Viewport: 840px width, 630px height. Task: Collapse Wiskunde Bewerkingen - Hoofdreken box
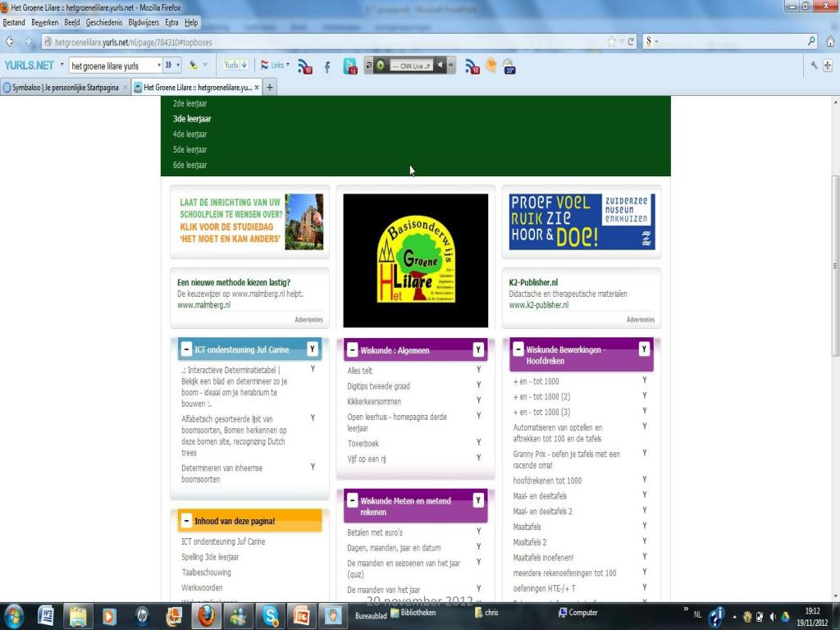(x=518, y=349)
